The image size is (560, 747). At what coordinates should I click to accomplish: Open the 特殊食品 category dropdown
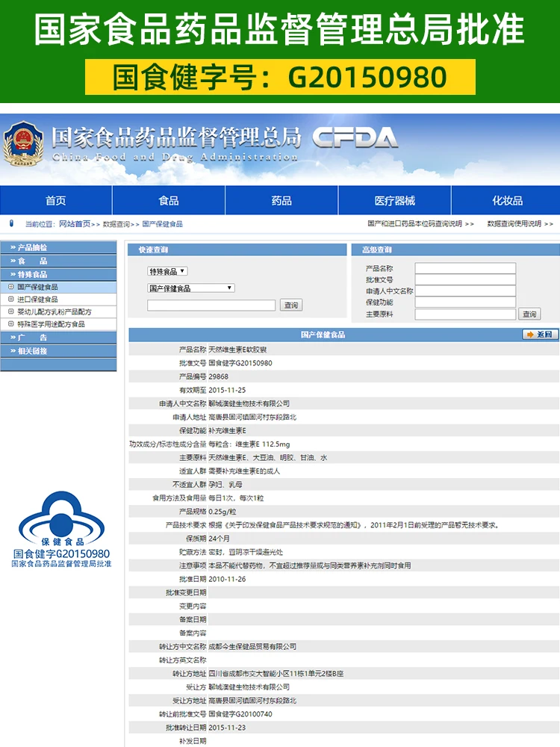coord(167,271)
